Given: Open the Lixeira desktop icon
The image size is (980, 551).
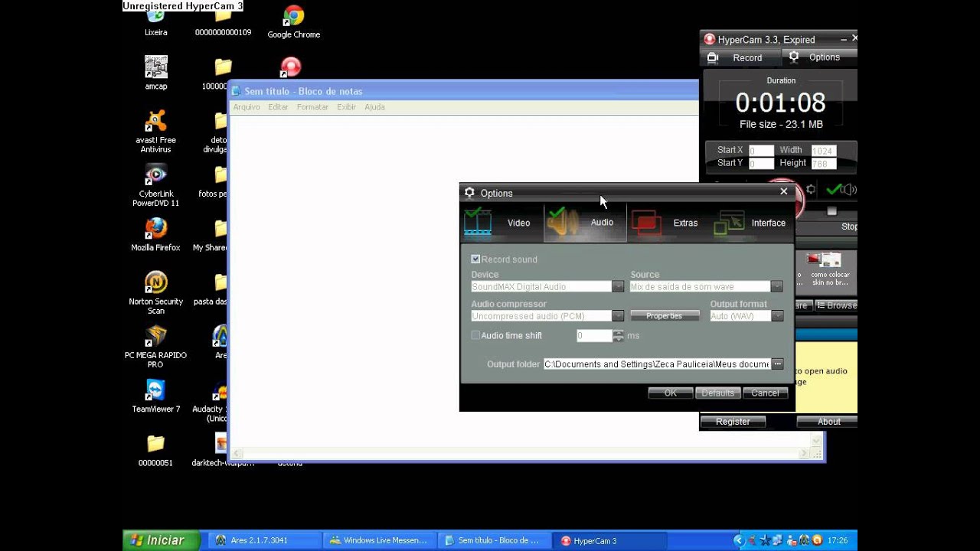Looking at the screenshot, I should click(x=155, y=23).
